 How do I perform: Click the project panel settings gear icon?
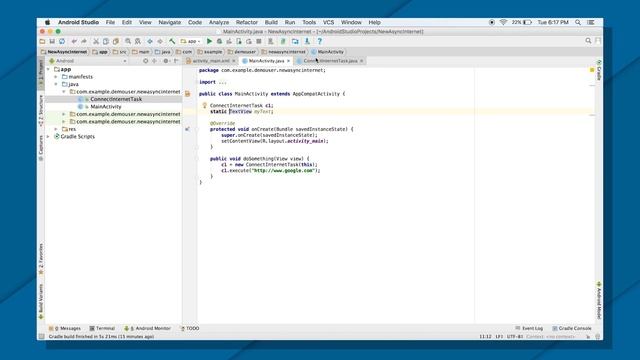pyautogui.click(x=166, y=61)
